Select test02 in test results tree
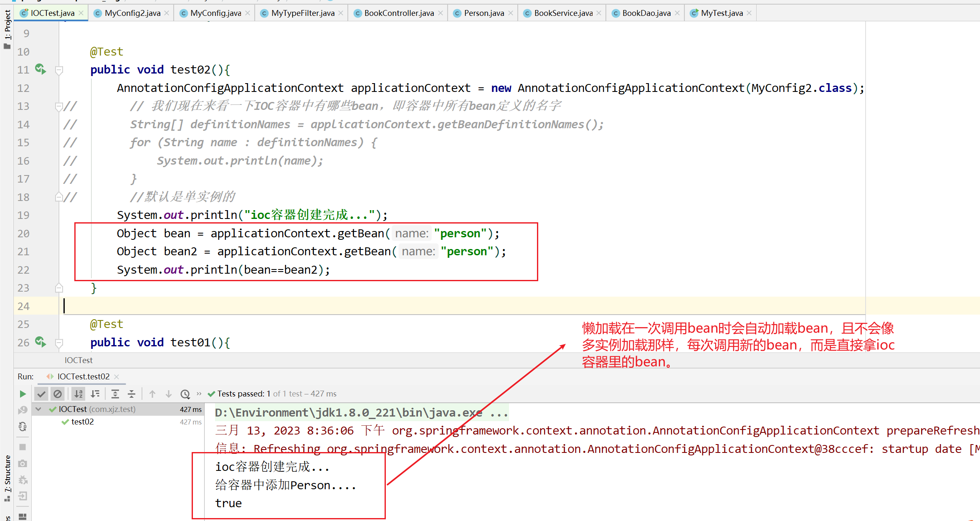This screenshot has width=980, height=521. 82,422
